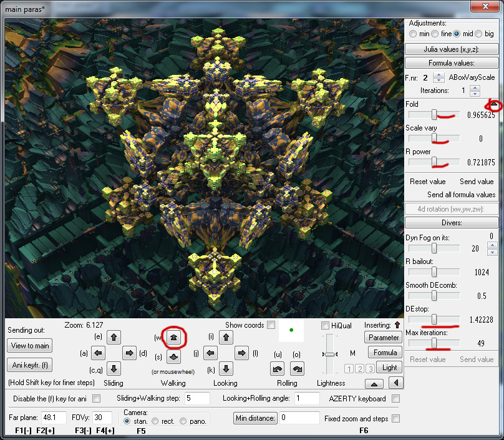The height and width of the screenshot is (440, 504).
Task: Enable the HiQual checkbox
Action: point(324,325)
